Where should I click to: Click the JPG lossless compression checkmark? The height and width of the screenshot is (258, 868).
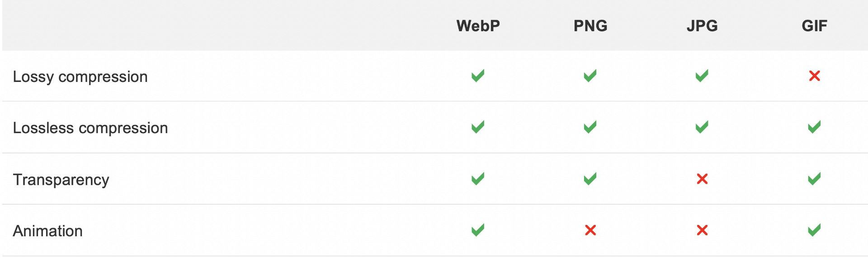[702, 127]
